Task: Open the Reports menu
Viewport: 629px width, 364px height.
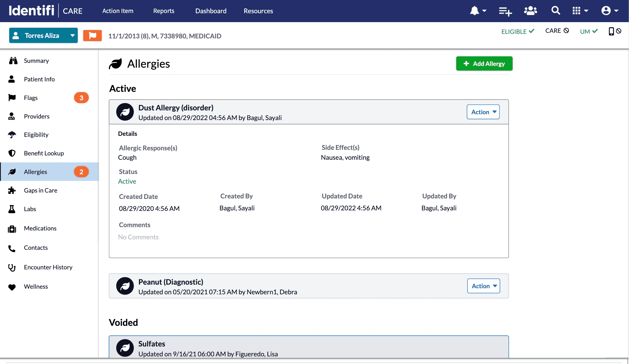Action: [164, 11]
